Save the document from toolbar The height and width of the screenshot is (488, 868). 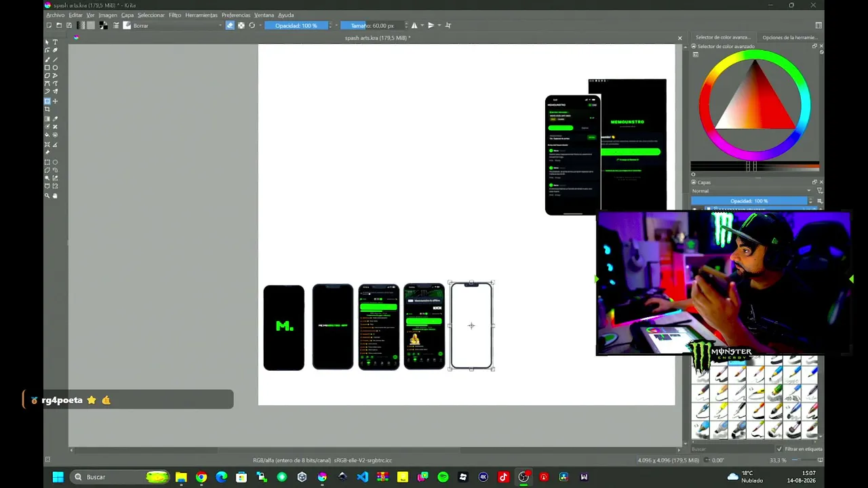68,26
